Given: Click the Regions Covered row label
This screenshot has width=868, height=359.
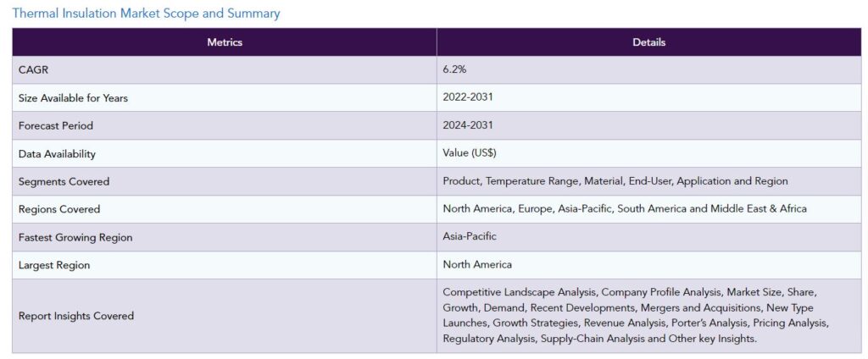Looking at the screenshot, I should 59,209.
